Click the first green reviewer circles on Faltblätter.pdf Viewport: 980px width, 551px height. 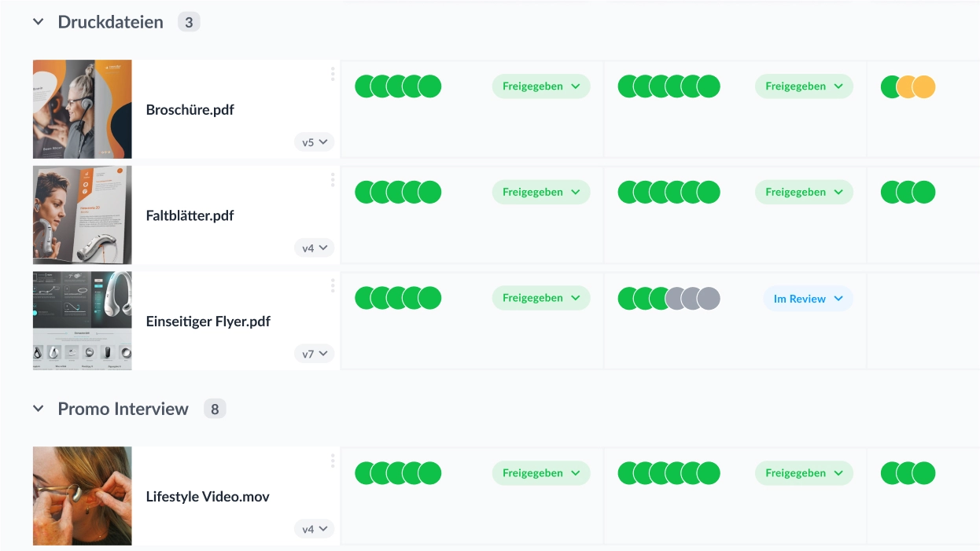click(x=398, y=193)
